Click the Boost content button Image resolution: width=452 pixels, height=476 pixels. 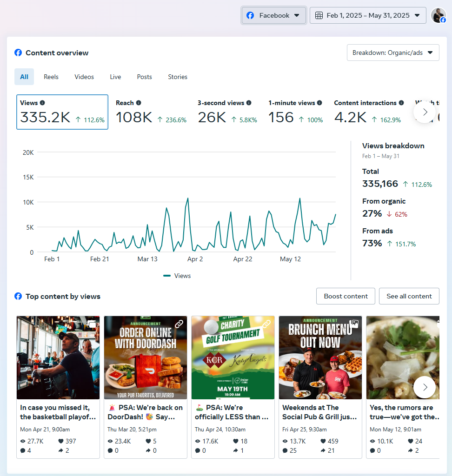[346, 296]
